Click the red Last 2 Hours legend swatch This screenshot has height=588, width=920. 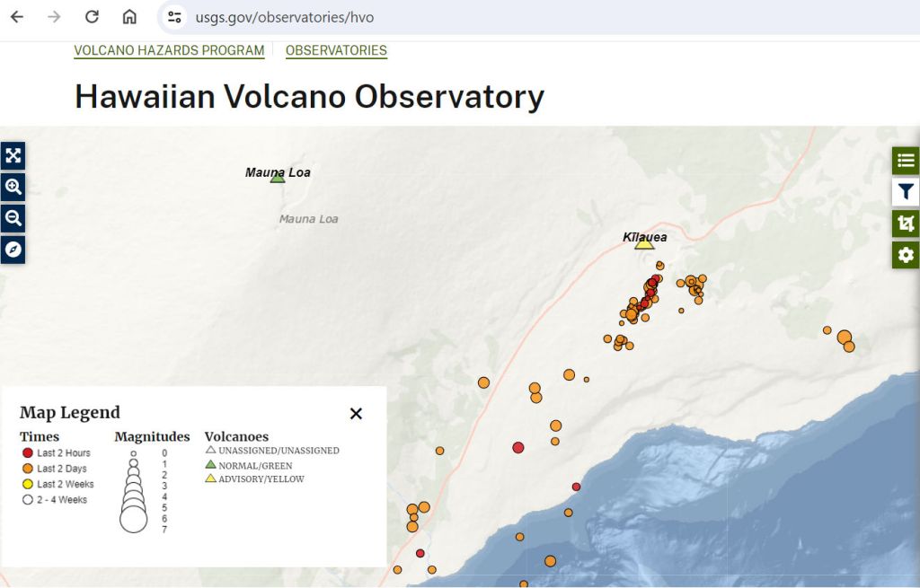pyautogui.click(x=27, y=453)
